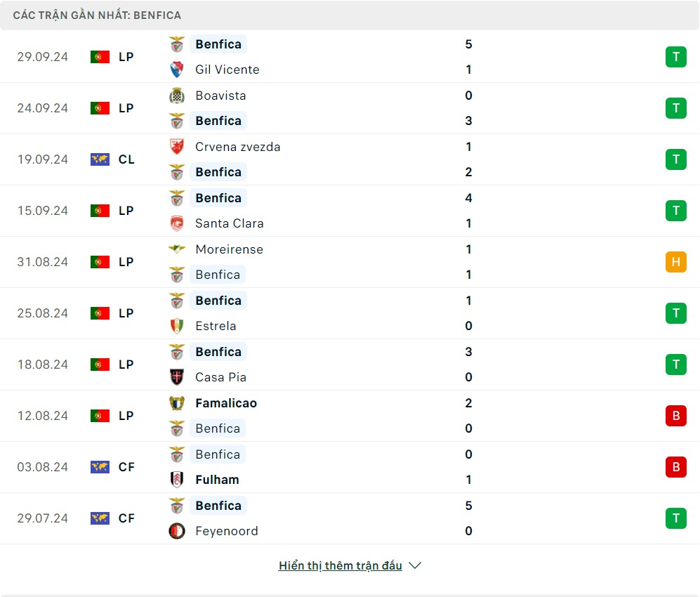Screen dimensions: 700x597
Task: Select the 29.07.24 match date
Action: [43, 518]
